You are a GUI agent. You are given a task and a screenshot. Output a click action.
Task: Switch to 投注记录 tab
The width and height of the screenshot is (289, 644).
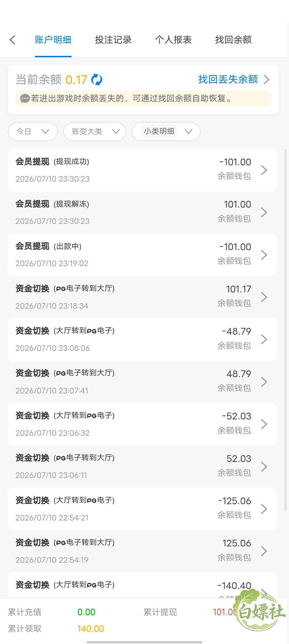(113, 40)
